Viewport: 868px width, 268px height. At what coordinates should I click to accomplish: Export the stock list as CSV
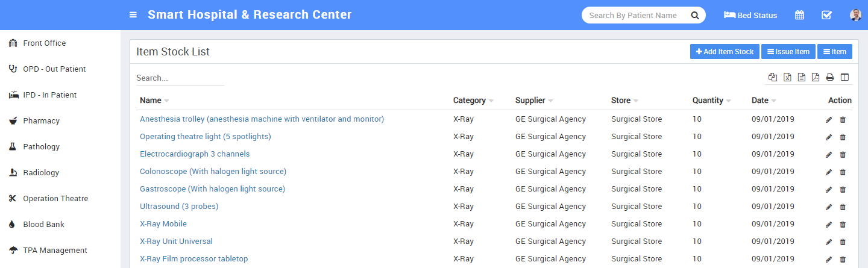coord(802,77)
